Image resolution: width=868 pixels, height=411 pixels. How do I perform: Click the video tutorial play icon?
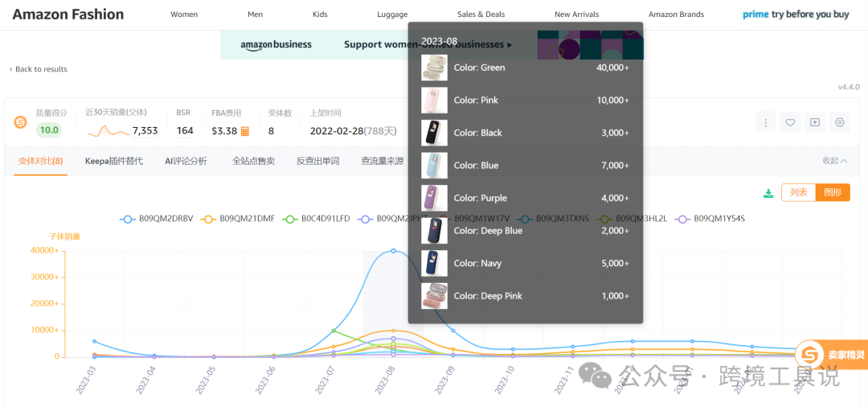coord(815,122)
